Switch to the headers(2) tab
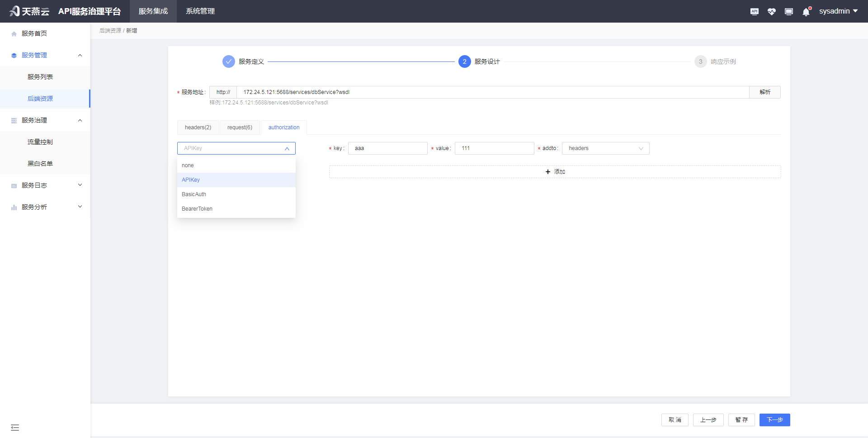Image resolution: width=868 pixels, height=438 pixels. [x=198, y=127]
